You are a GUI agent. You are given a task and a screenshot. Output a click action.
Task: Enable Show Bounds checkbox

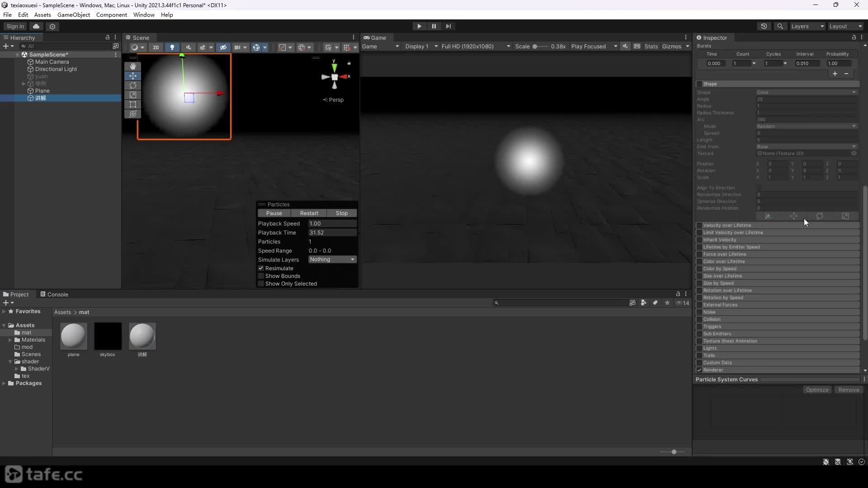(x=261, y=276)
